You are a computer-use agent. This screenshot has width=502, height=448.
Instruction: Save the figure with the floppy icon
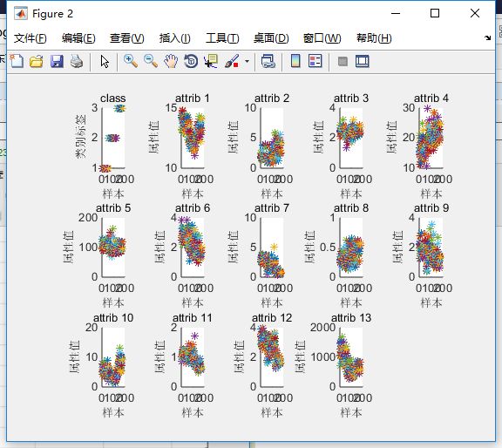(x=57, y=61)
